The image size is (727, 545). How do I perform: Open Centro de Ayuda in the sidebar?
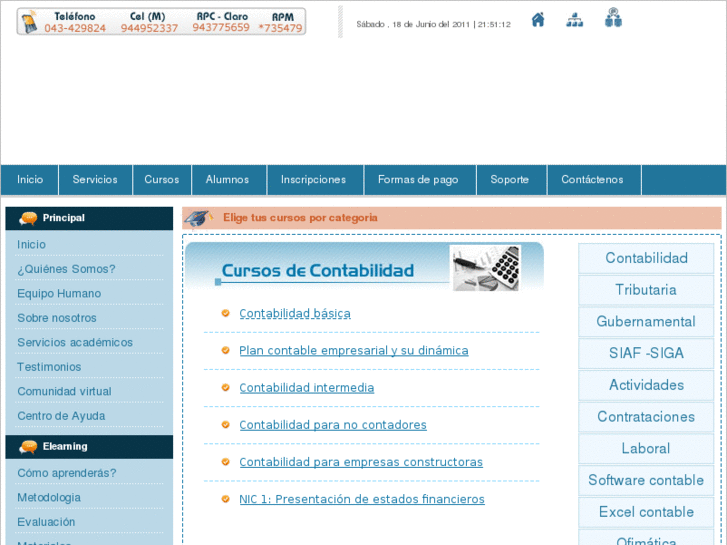(x=61, y=416)
